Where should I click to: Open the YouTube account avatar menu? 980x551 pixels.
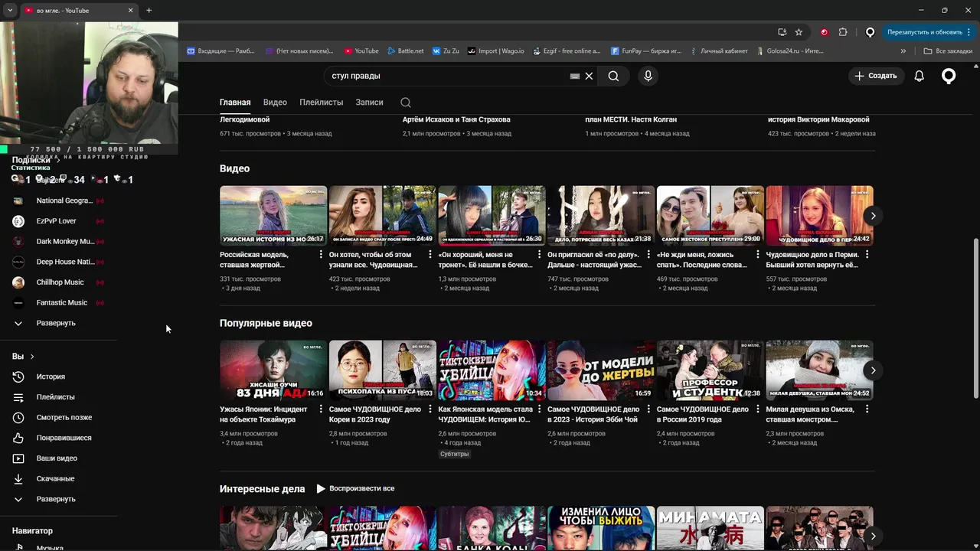click(x=949, y=76)
